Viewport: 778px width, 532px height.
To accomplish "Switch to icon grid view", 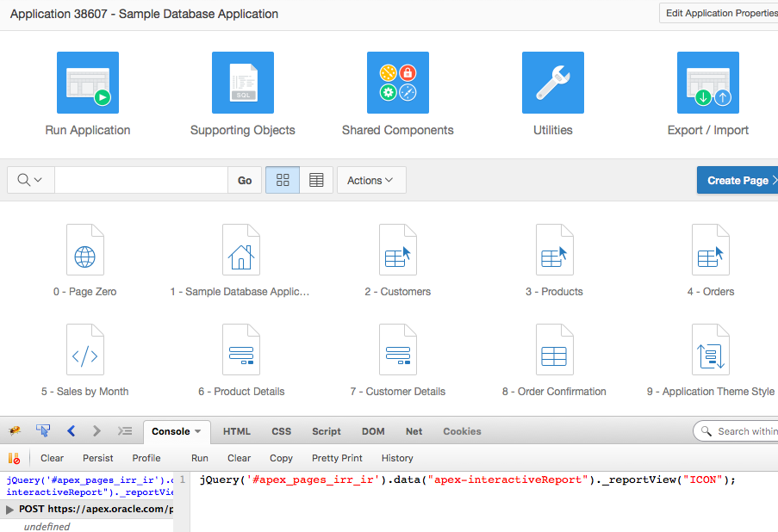I will pyautogui.click(x=283, y=180).
